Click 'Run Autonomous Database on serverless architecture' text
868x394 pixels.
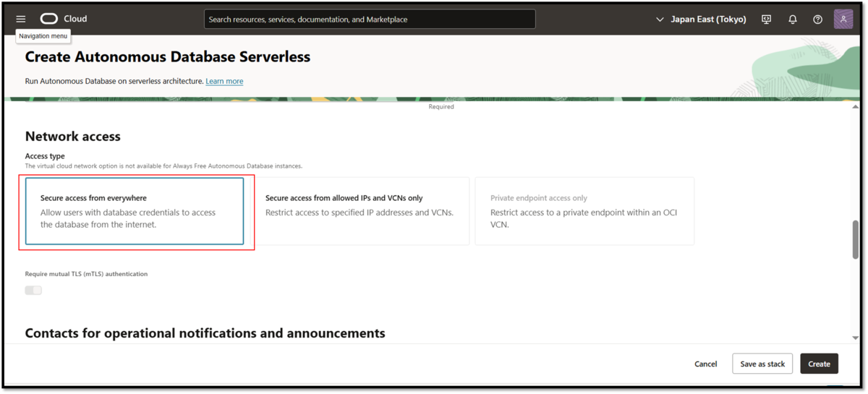pos(114,81)
